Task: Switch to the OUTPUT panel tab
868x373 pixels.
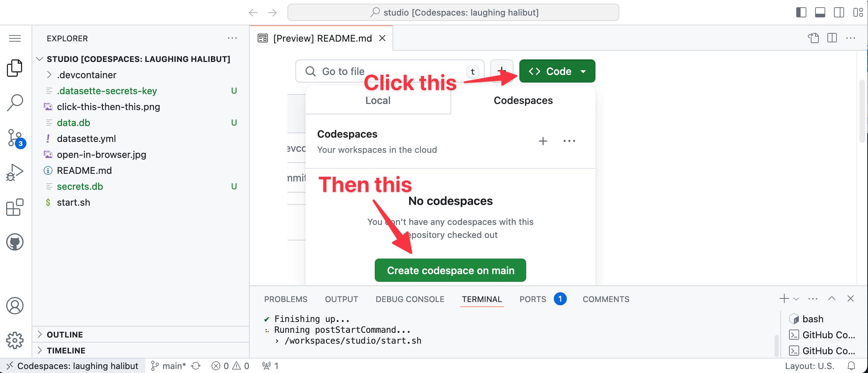Action: pyautogui.click(x=341, y=299)
